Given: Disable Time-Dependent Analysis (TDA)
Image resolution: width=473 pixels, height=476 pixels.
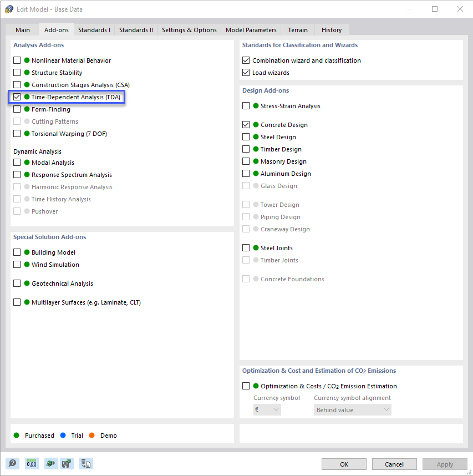Looking at the screenshot, I should pyautogui.click(x=16, y=97).
